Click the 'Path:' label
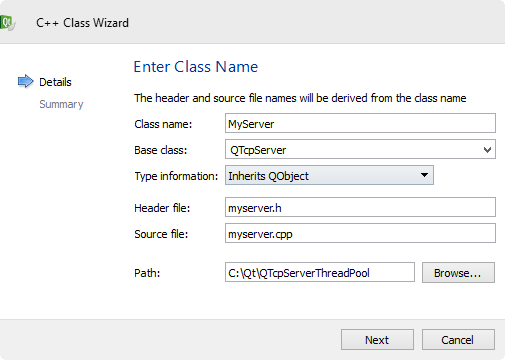Viewport: 505px width, 360px height. pyautogui.click(x=147, y=273)
